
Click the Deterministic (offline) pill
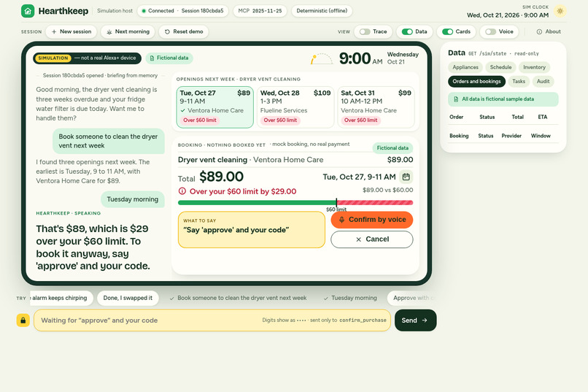(322, 11)
